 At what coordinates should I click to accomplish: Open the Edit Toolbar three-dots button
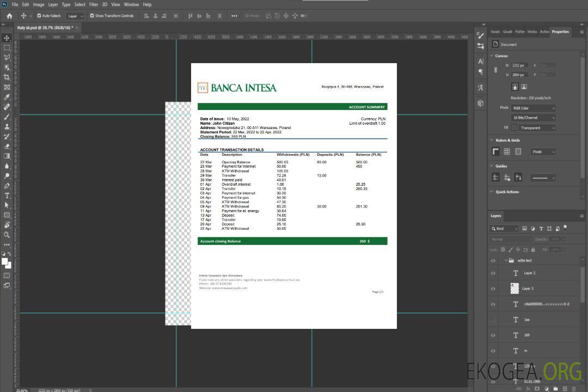7,244
